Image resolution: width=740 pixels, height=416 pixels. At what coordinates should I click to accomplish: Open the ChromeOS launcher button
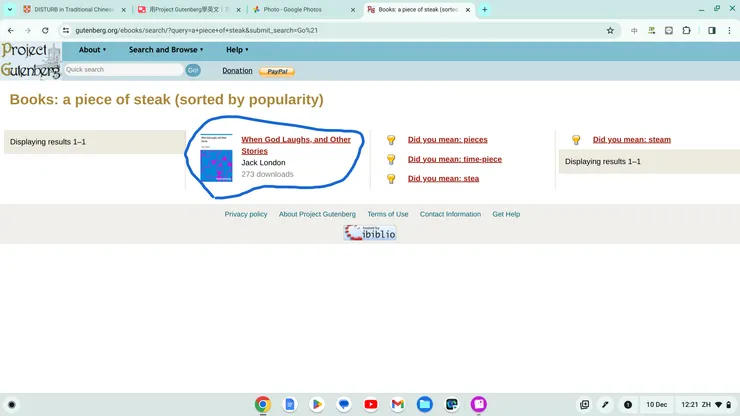pyautogui.click(x=12, y=405)
